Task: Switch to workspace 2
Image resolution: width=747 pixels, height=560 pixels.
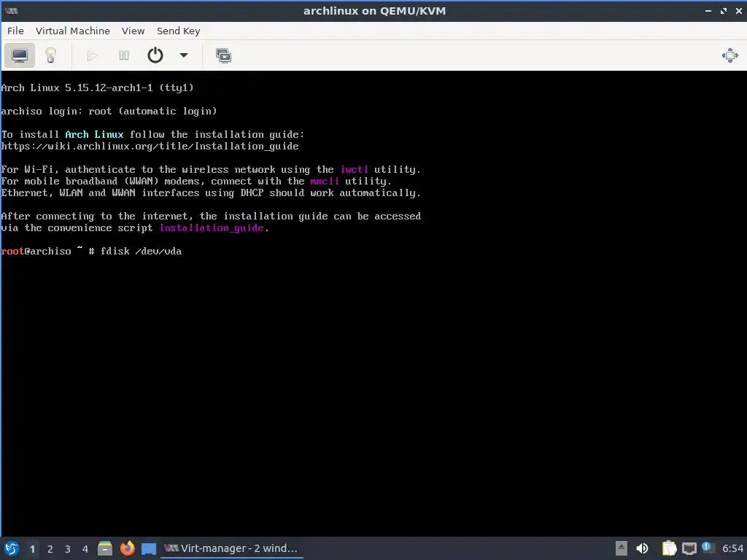Action: click(x=50, y=549)
